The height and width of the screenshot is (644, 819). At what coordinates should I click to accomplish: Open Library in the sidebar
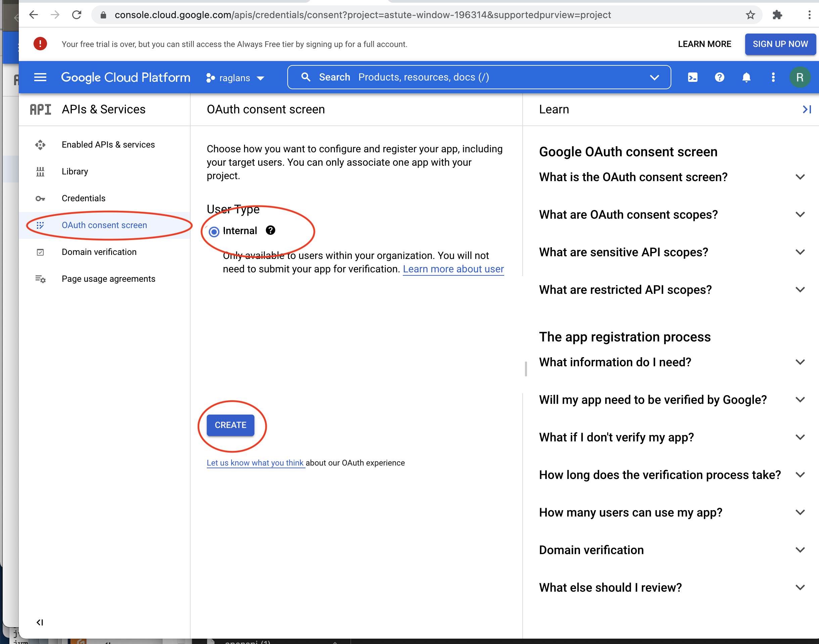(75, 171)
